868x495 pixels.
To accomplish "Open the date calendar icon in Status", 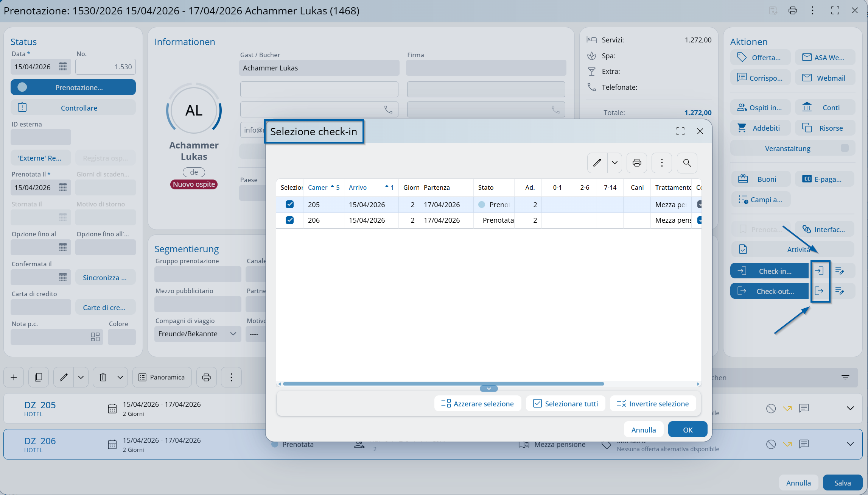I will pyautogui.click(x=63, y=67).
